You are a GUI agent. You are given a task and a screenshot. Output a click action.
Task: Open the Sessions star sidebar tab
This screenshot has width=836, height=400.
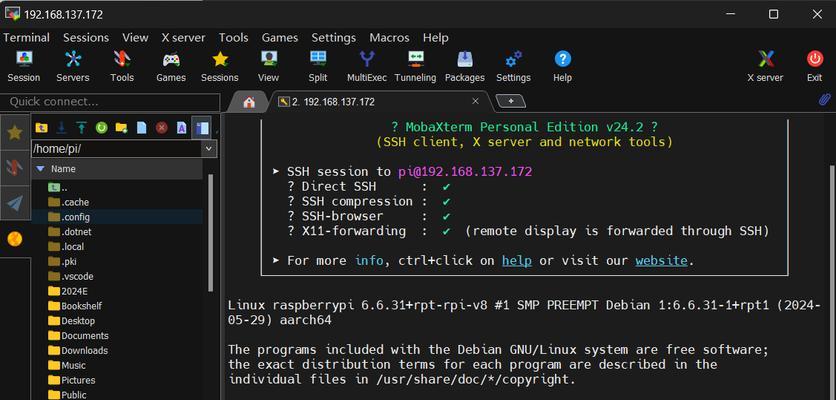point(14,132)
